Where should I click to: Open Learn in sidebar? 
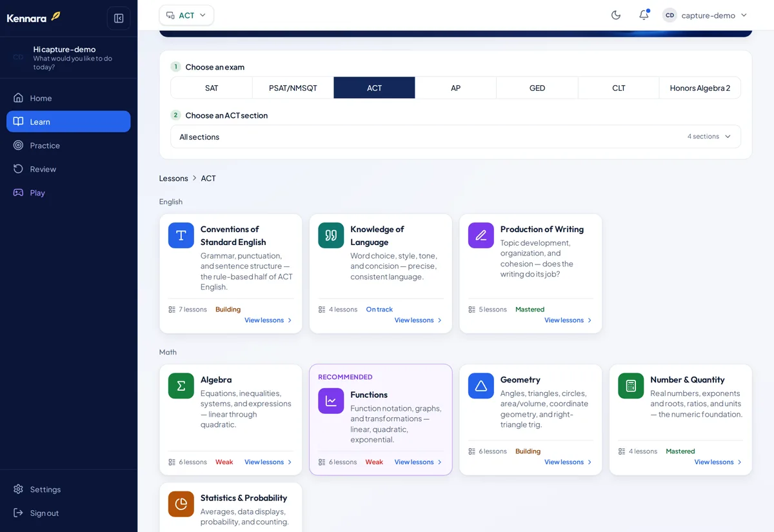point(68,121)
